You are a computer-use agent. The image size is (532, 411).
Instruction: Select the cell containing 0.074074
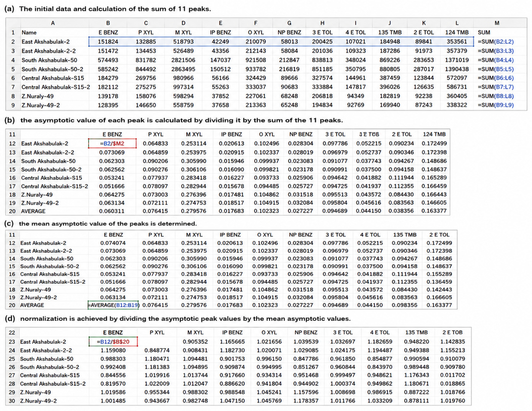[x=113, y=243]
